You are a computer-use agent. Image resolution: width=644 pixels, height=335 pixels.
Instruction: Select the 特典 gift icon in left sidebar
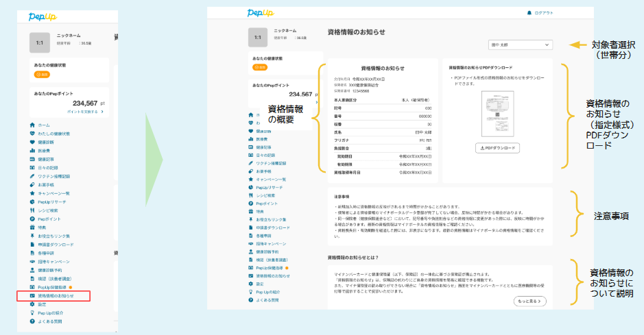[x=32, y=227]
